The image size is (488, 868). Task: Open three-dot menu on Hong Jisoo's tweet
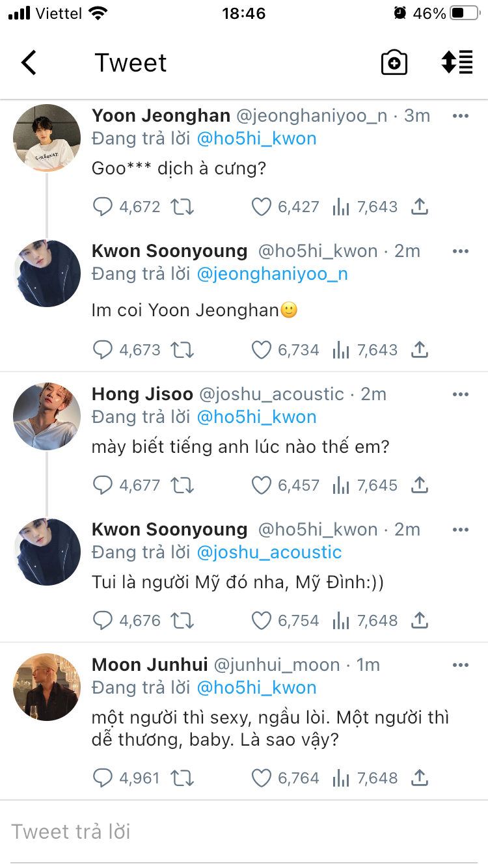tap(460, 394)
